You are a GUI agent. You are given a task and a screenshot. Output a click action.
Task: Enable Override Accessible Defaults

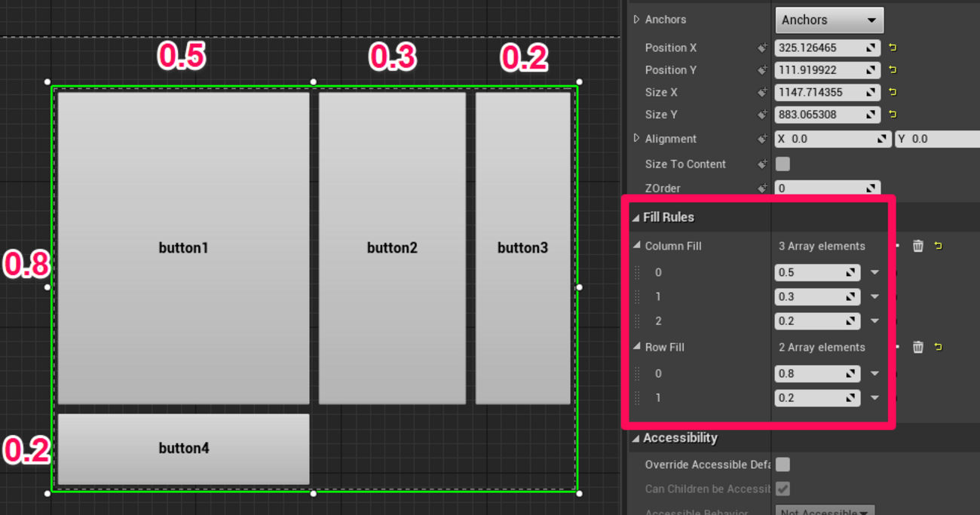[x=782, y=464]
